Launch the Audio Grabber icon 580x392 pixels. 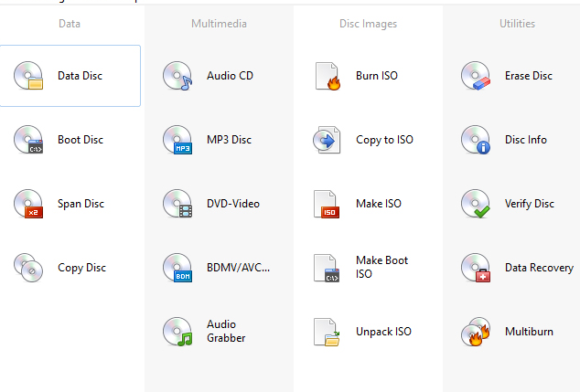(x=177, y=332)
